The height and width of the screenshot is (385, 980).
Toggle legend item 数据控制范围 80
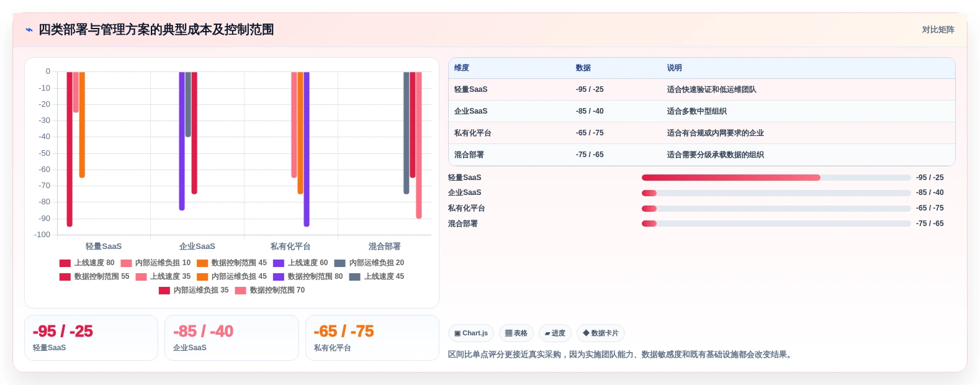(308, 276)
